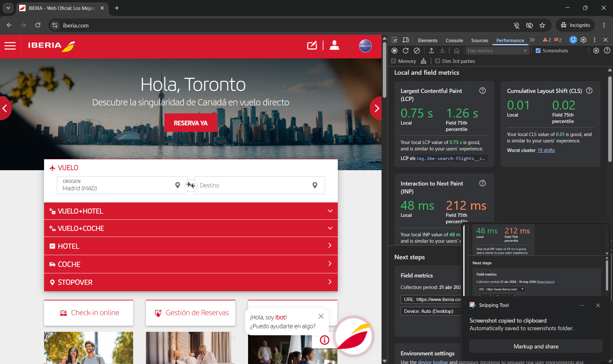Click the RESERVA YA button
613x364 pixels.
click(191, 123)
